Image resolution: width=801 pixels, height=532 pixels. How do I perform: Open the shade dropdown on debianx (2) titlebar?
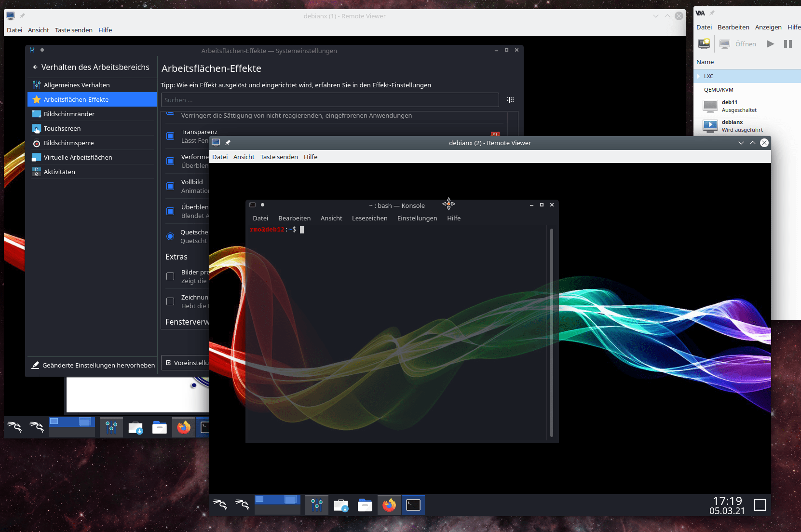(741, 143)
